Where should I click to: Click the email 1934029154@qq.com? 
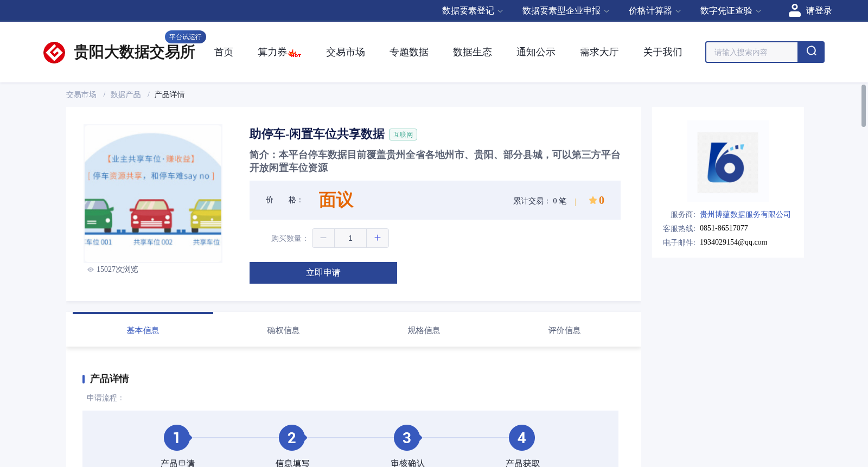point(733,242)
